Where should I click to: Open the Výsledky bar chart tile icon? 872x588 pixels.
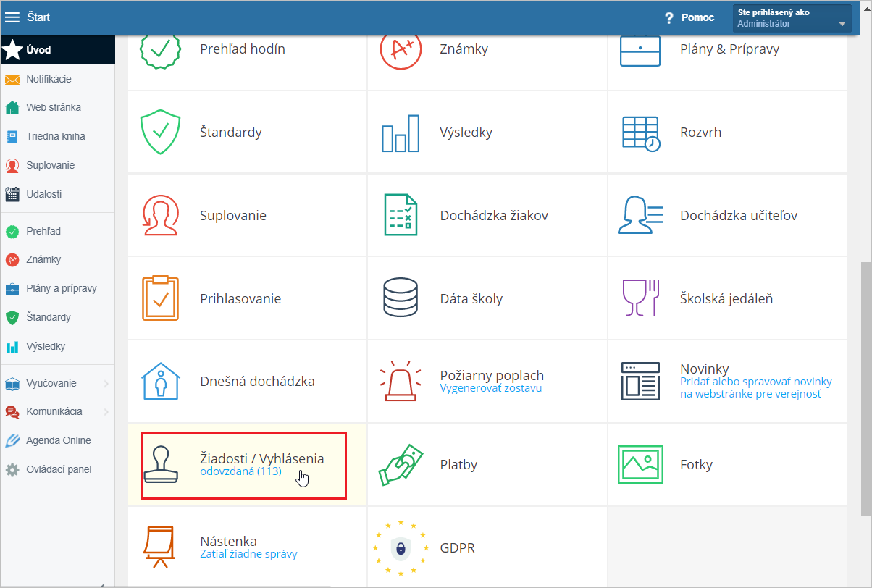point(401,133)
